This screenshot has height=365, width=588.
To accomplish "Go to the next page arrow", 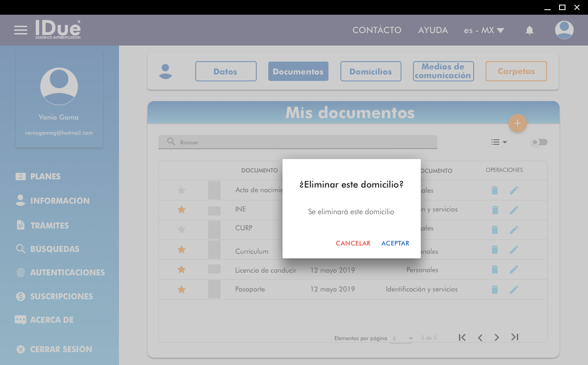I will tap(497, 337).
